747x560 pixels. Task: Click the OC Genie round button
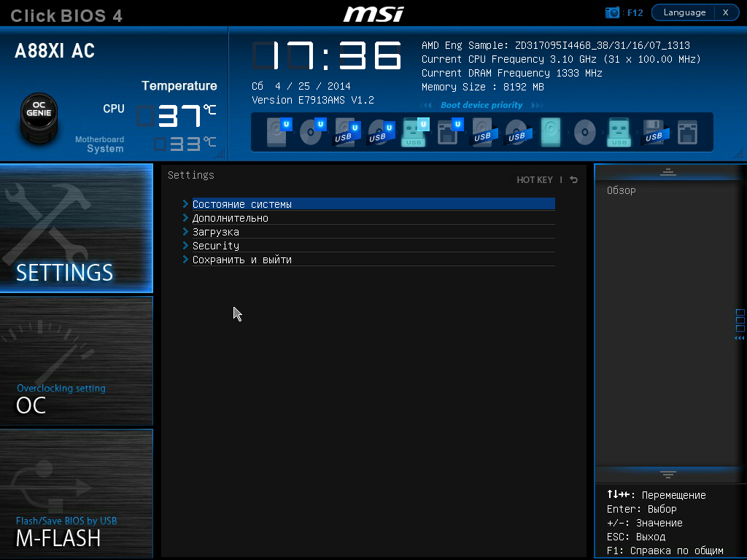pos(39,118)
